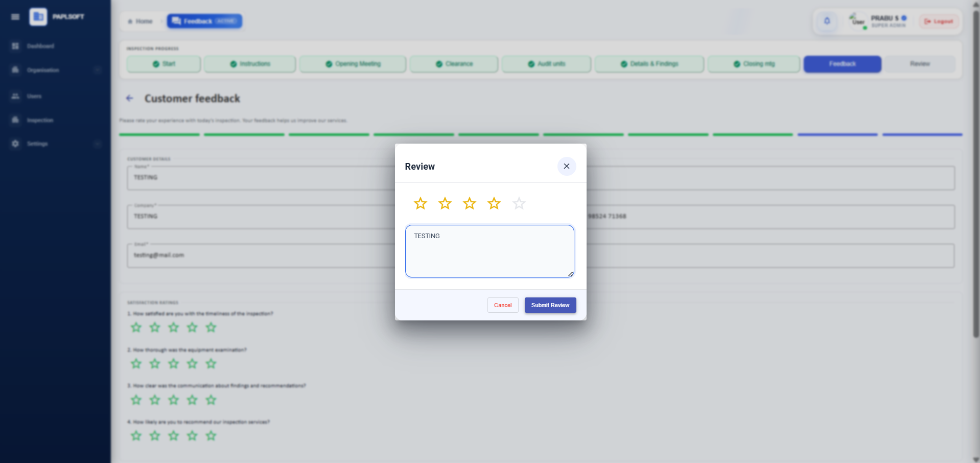Submit the review
Viewport: 980px width, 463px height.
point(550,305)
